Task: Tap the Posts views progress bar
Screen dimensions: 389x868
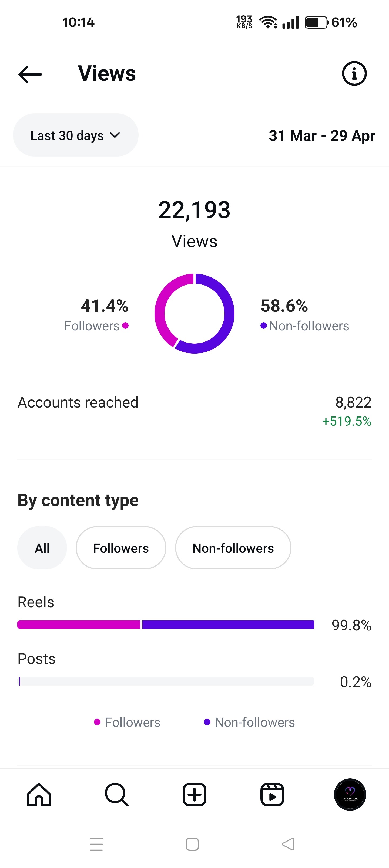Action: (x=166, y=681)
